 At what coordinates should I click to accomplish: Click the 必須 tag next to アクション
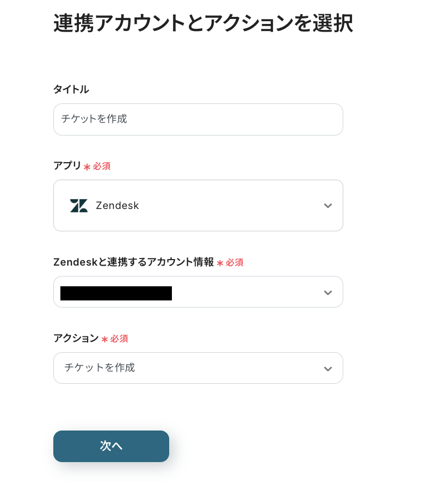[119, 339]
